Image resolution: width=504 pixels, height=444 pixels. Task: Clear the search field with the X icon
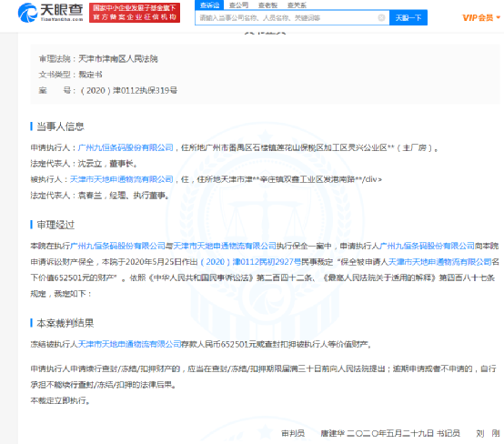(381, 17)
